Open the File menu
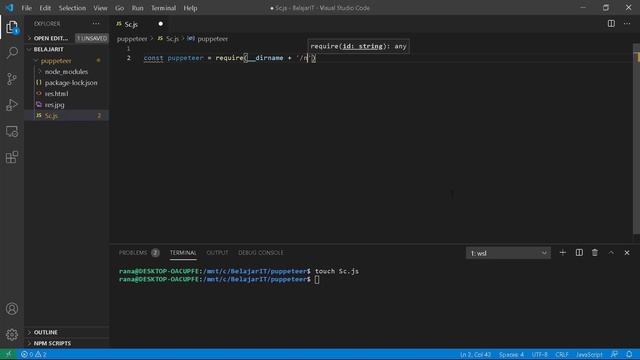The height and width of the screenshot is (360, 640). coord(27,8)
